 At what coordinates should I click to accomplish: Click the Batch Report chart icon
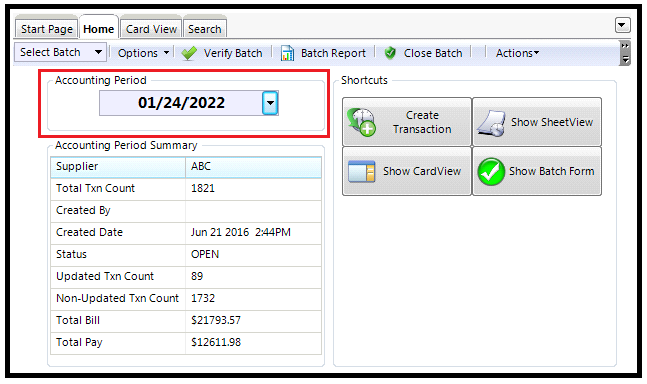pos(287,53)
